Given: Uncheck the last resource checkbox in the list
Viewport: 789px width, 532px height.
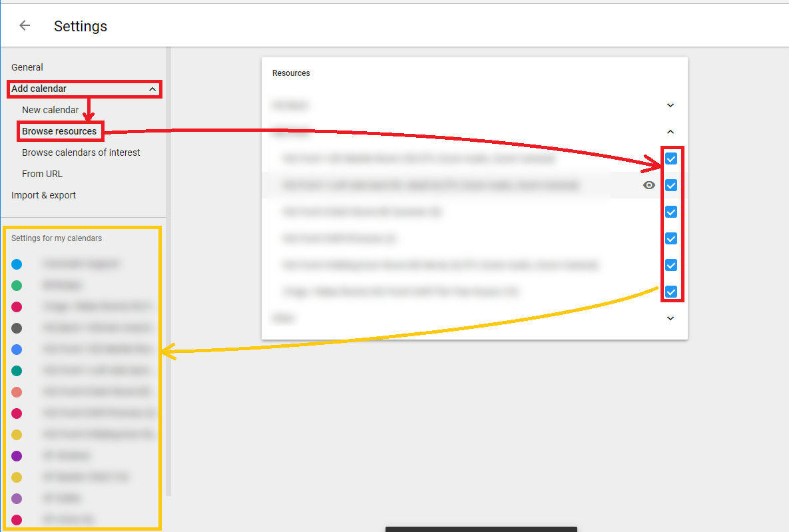Looking at the screenshot, I should point(671,292).
